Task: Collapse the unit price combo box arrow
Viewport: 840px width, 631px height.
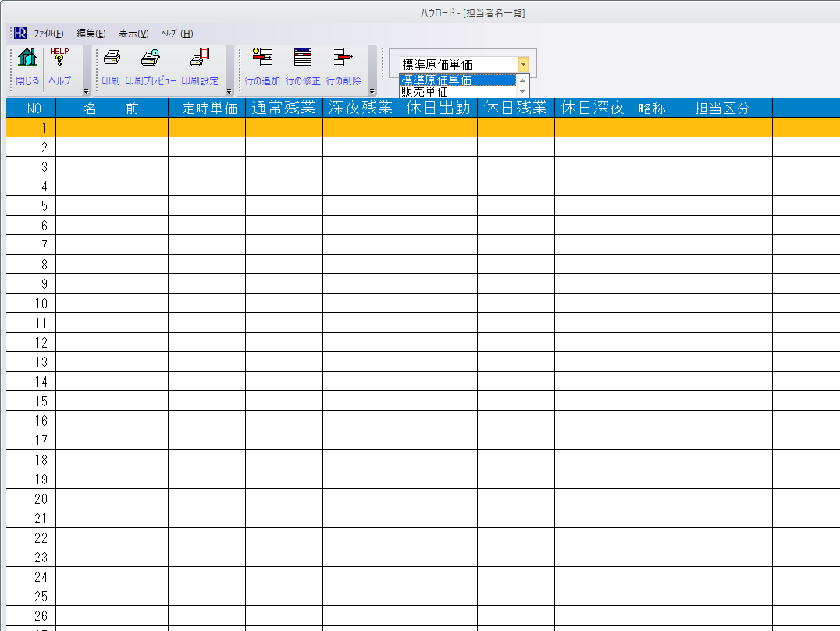Action: tap(523, 65)
